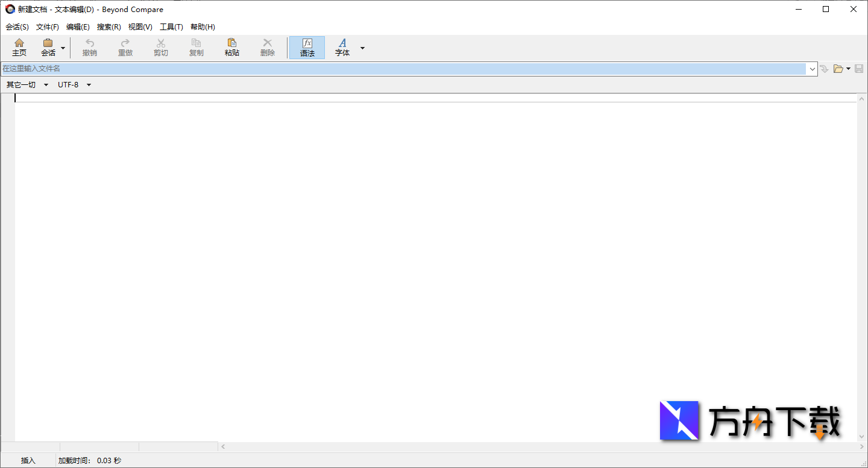Click the 会话 briefcase icon
This screenshot has width=868, height=468.
(48, 43)
